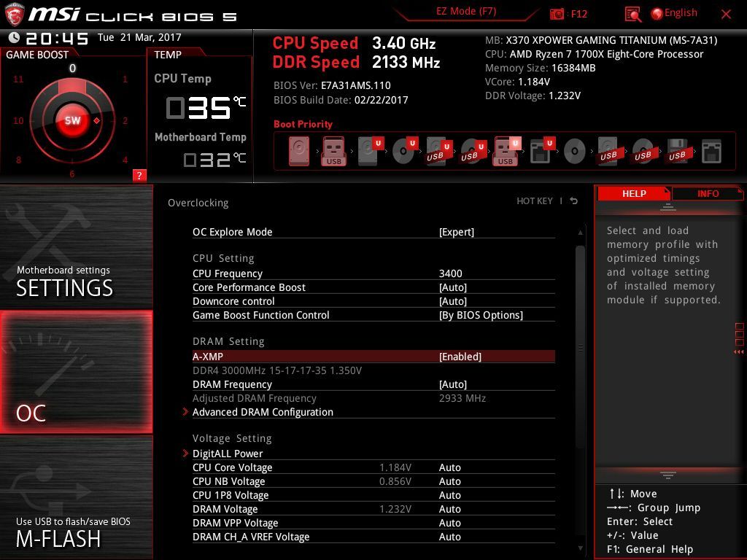747x560 pixels.
Task: Open the M-FLASH BIOS flash panel
Action: [76, 497]
